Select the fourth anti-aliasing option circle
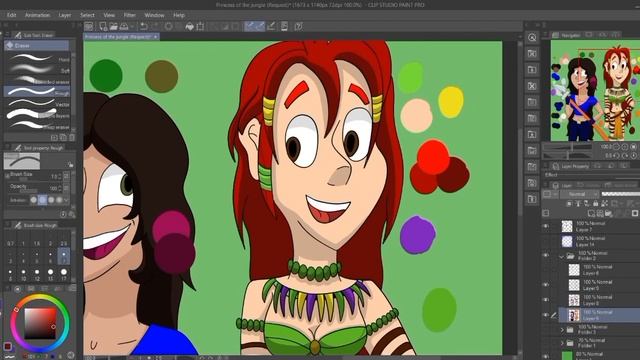Viewport: 640px width, 360px height. (59, 200)
